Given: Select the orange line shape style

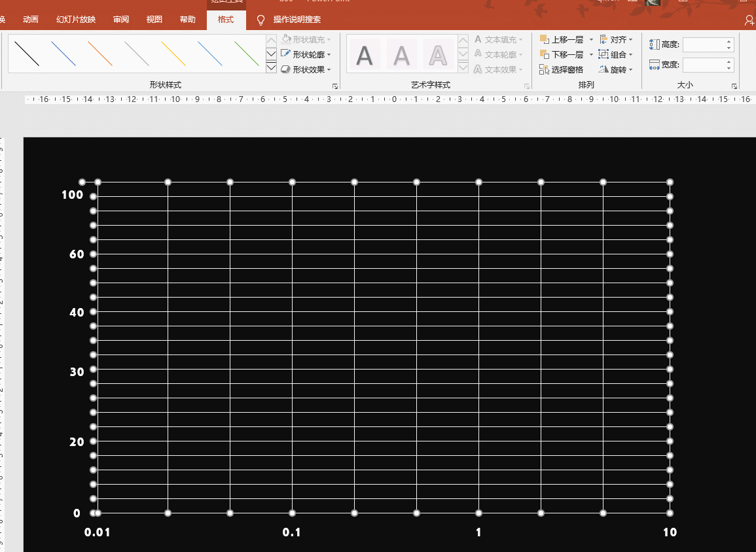Looking at the screenshot, I should [x=100, y=54].
